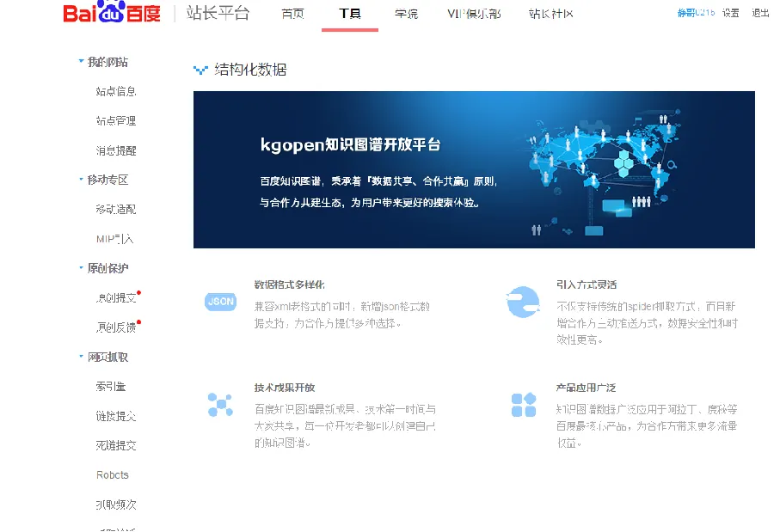Click the 技术成果开放 heading
The height and width of the screenshot is (532, 774).
(285, 388)
